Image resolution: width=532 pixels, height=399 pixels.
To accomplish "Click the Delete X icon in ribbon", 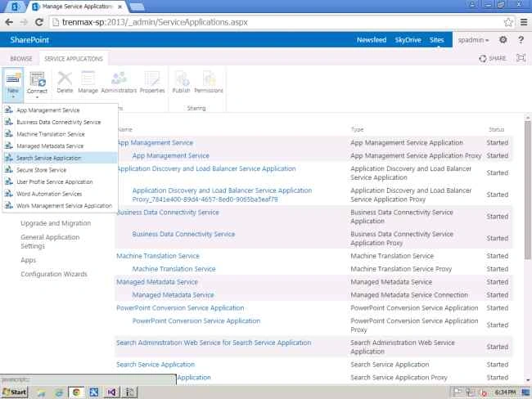I will [x=65, y=78].
